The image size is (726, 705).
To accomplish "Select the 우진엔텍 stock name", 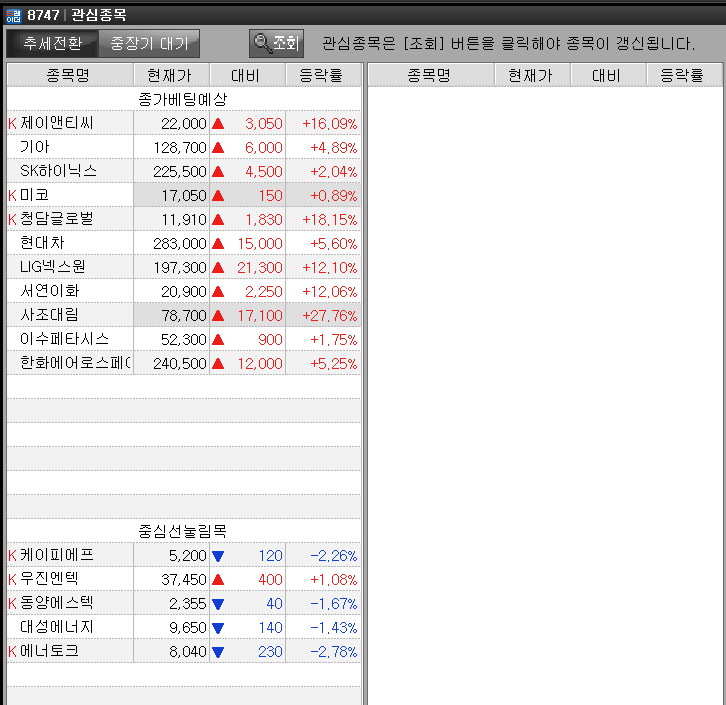I will click(49, 579).
